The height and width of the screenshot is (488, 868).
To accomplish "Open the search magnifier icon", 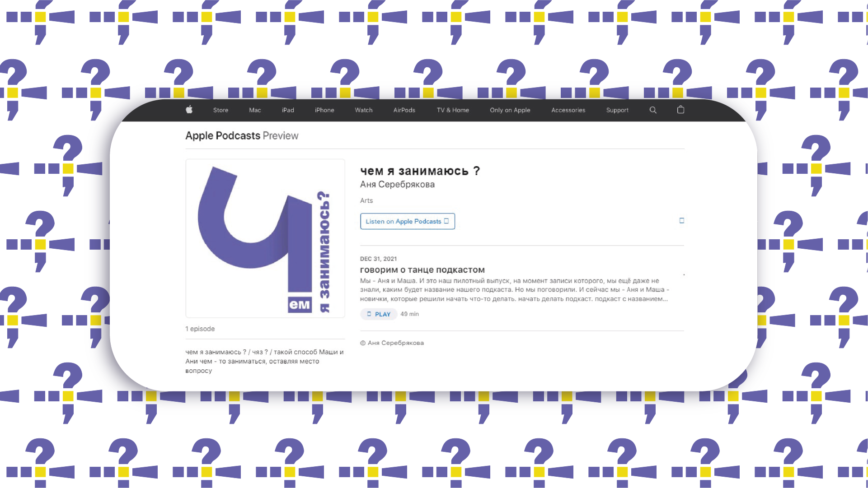I will pos(653,110).
